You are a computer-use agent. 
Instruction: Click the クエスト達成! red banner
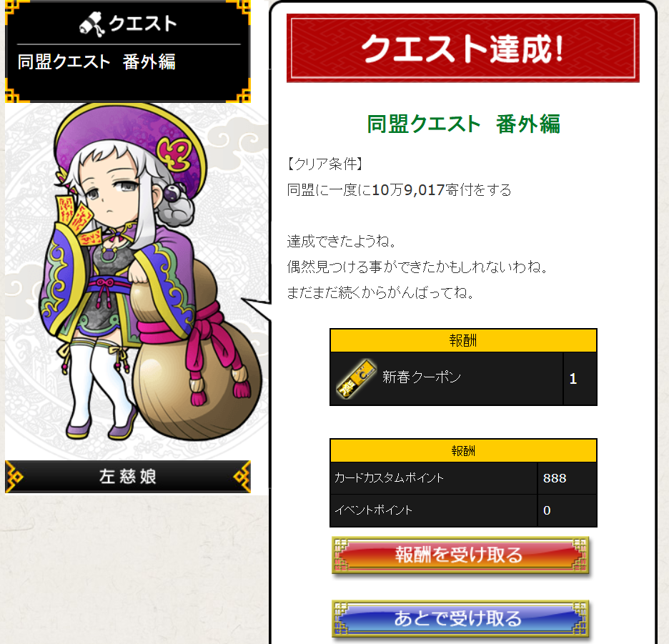(x=463, y=48)
